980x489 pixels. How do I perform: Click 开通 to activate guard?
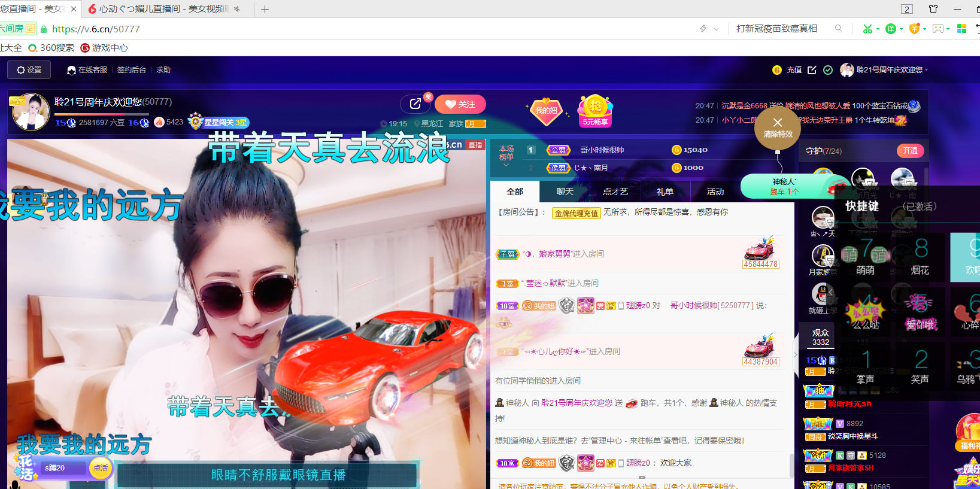[910, 151]
